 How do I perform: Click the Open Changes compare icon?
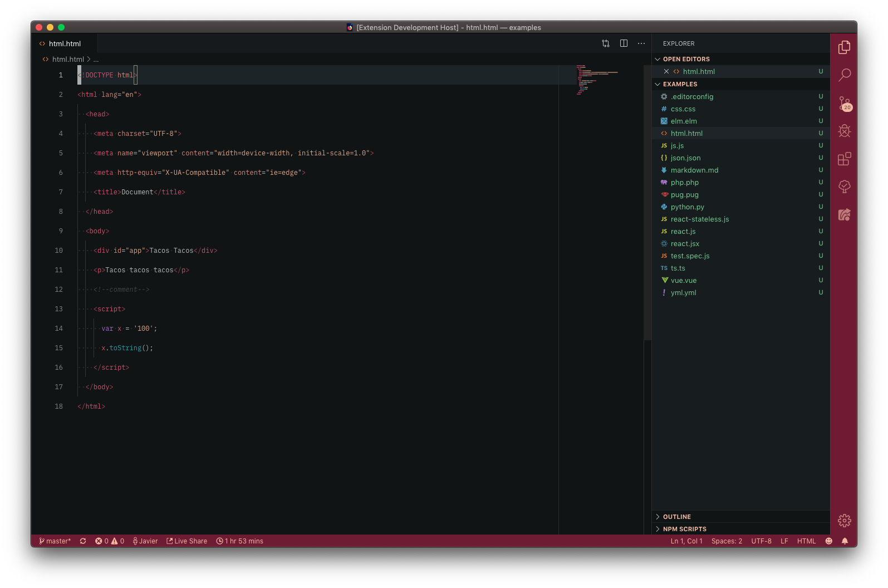pos(606,43)
